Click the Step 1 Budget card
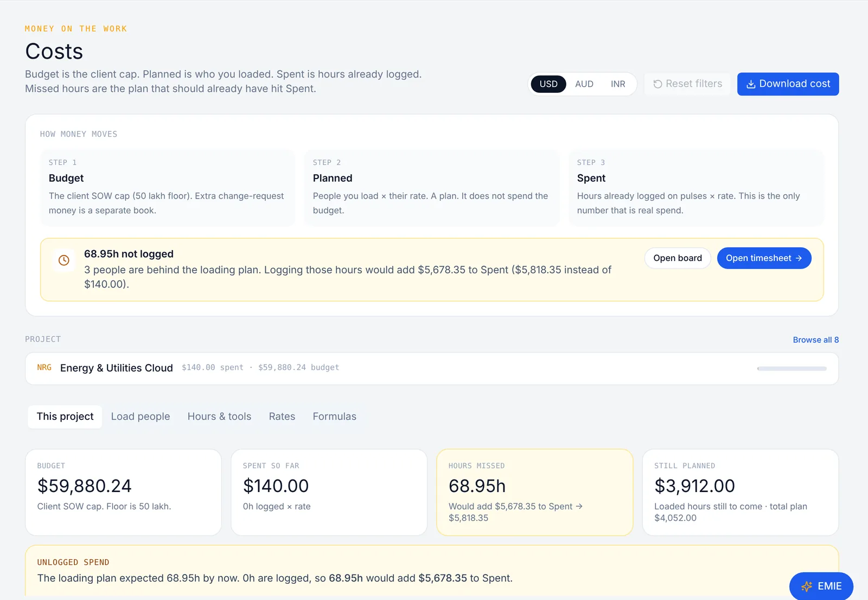The image size is (868, 600). pyautogui.click(x=168, y=188)
